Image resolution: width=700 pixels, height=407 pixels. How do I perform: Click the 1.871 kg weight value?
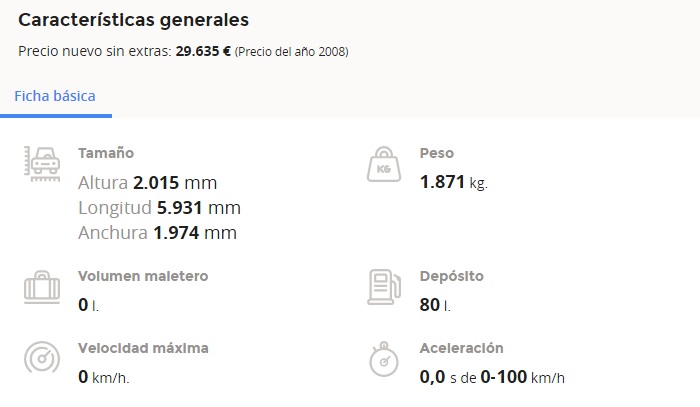click(454, 182)
